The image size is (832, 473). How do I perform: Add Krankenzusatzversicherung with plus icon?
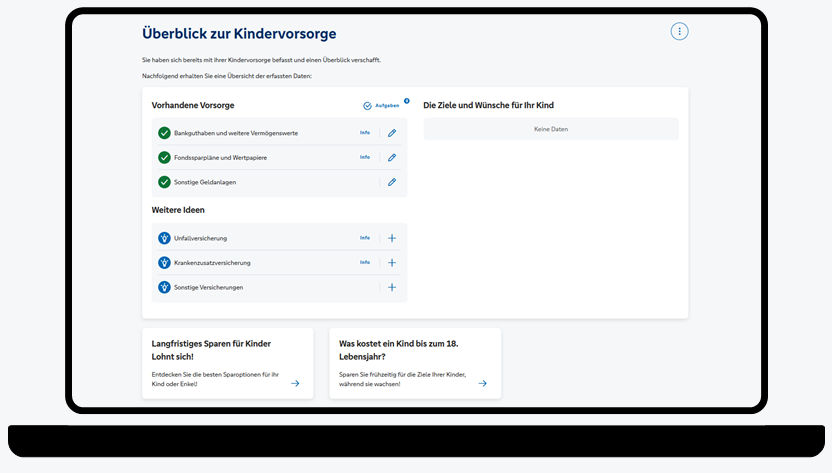coord(392,263)
